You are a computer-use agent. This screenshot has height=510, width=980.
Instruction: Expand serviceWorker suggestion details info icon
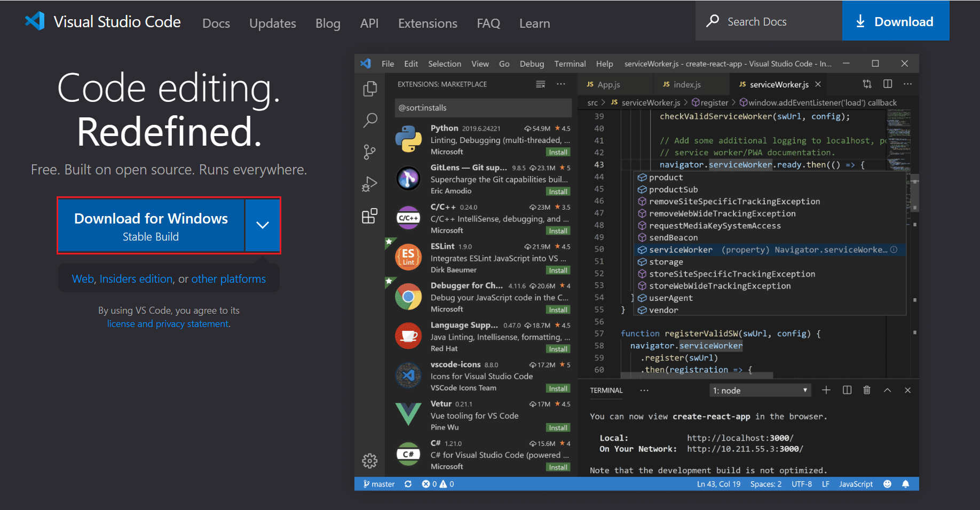click(x=894, y=250)
